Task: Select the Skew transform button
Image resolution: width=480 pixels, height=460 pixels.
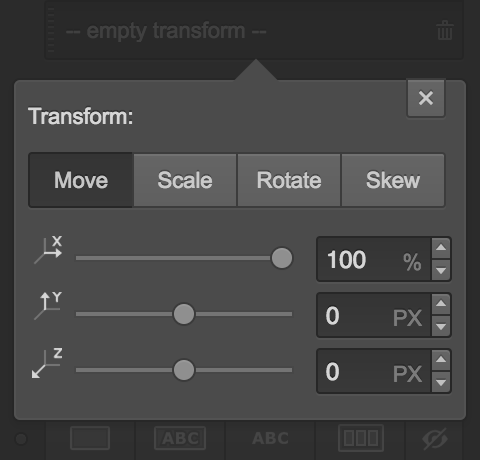Action: [x=393, y=180]
